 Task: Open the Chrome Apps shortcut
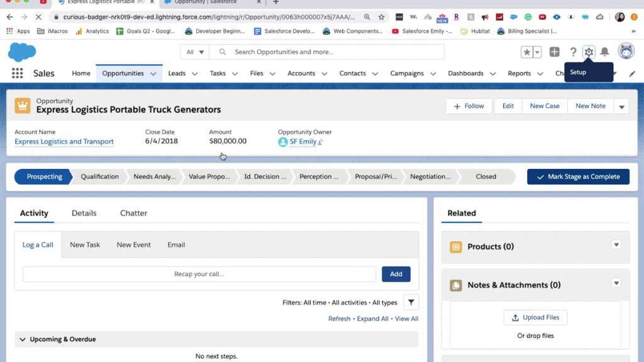[x=18, y=31]
